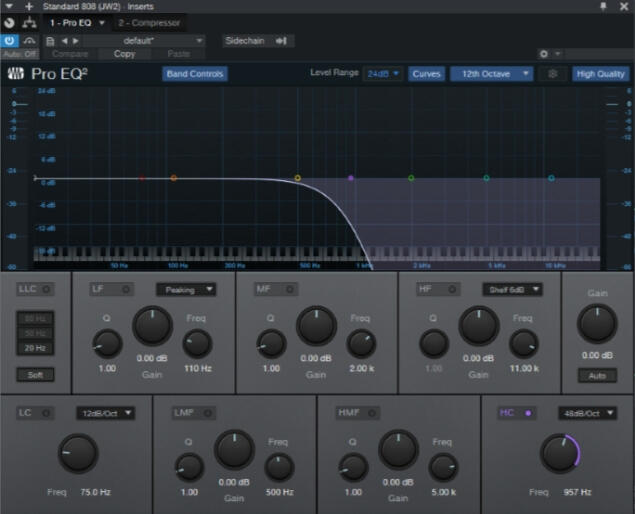Image resolution: width=635 pixels, height=514 pixels.
Task: Click the plugin power bypass button
Action: (9, 40)
